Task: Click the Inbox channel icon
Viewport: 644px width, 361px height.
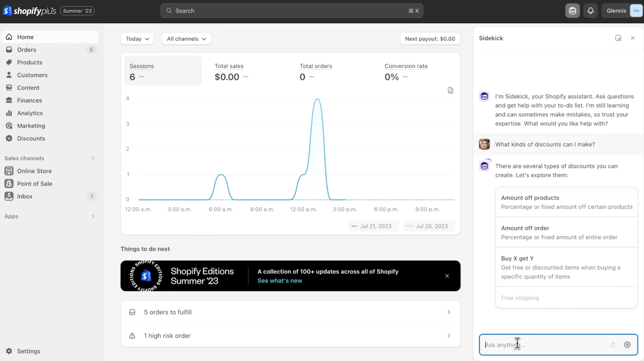Action: tap(9, 196)
